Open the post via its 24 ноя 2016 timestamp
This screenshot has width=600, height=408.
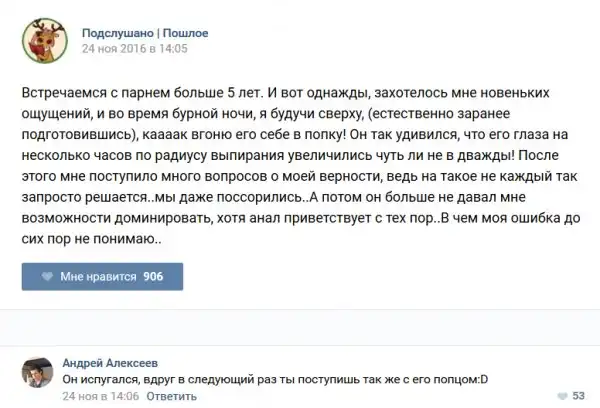coord(133,47)
